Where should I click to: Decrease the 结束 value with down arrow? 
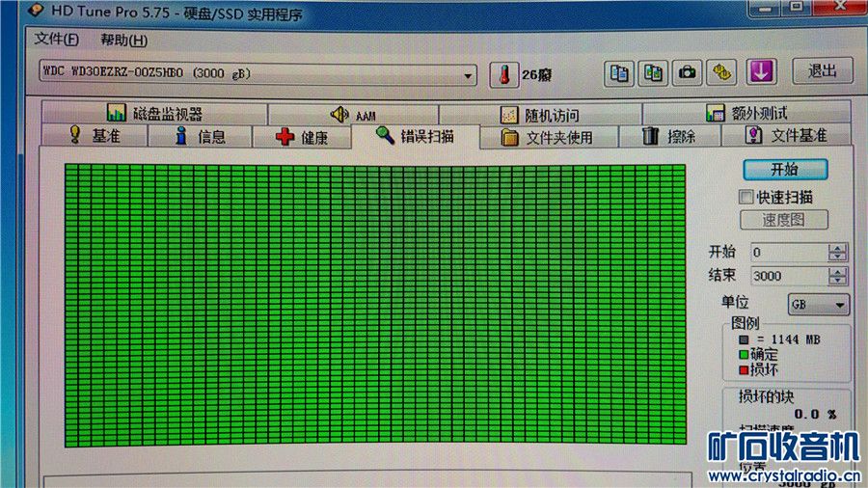pyautogui.click(x=837, y=280)
